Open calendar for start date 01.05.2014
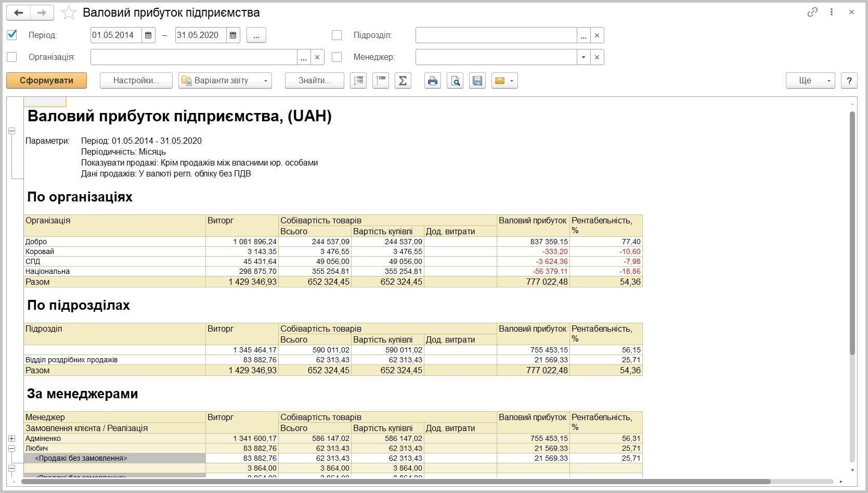Image resolution: width=868 pixels, height=493 pixels. tap(148, 35)
